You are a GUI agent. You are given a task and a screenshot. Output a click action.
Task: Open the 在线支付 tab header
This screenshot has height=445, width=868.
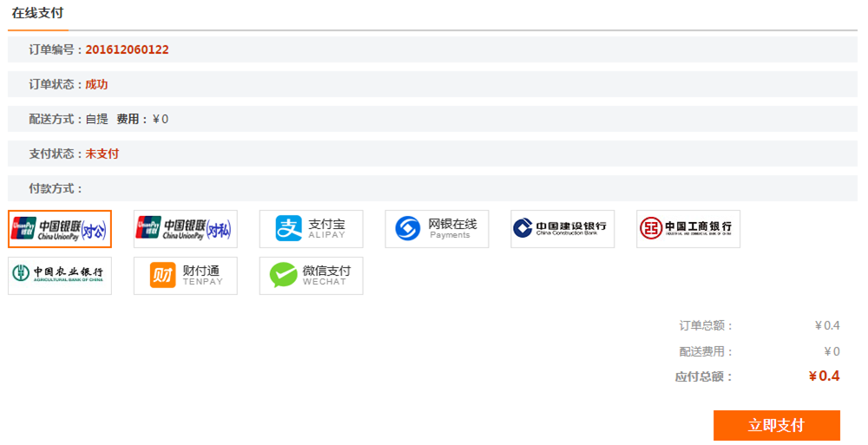pos(37,14)
